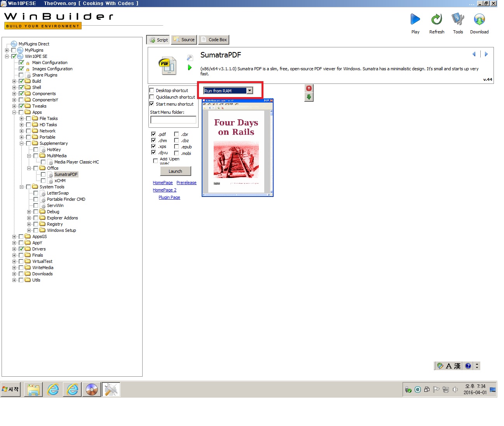Click the IME help icon
This screenshot has width=504, height=426.
click(468, 366)
